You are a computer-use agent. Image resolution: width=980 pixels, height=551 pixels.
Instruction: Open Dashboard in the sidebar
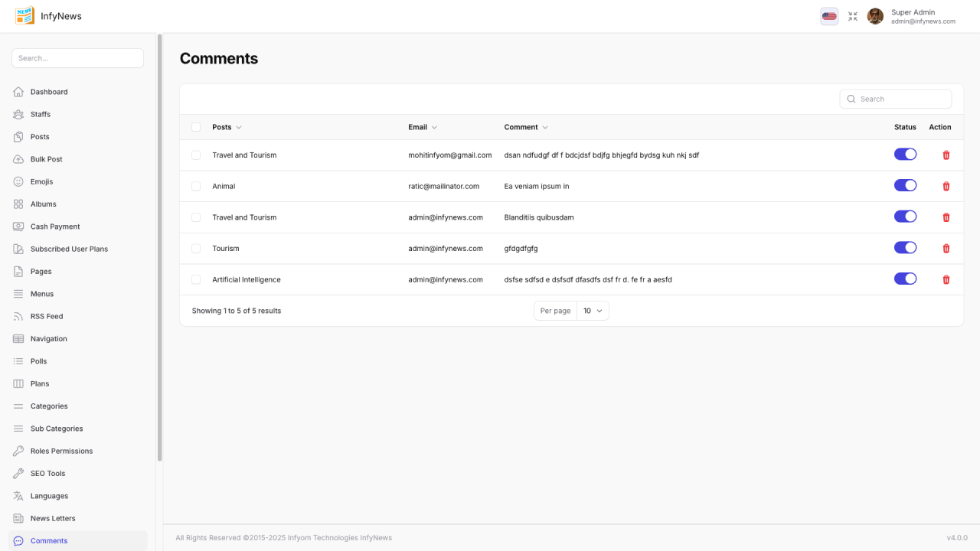(x=49, y=92)
